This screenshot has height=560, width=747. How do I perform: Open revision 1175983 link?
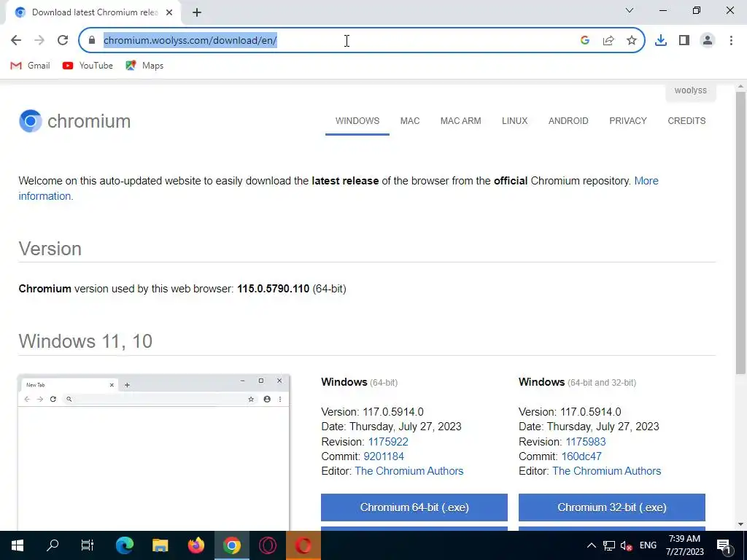(586, 441)
